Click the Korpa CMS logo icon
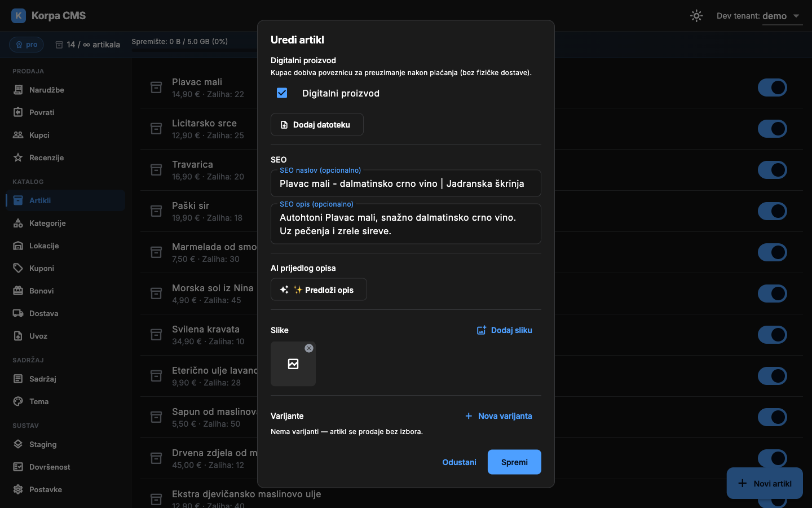Image resolution: width=812 pixels, height=508 pixels. click(x=19, y=16)
